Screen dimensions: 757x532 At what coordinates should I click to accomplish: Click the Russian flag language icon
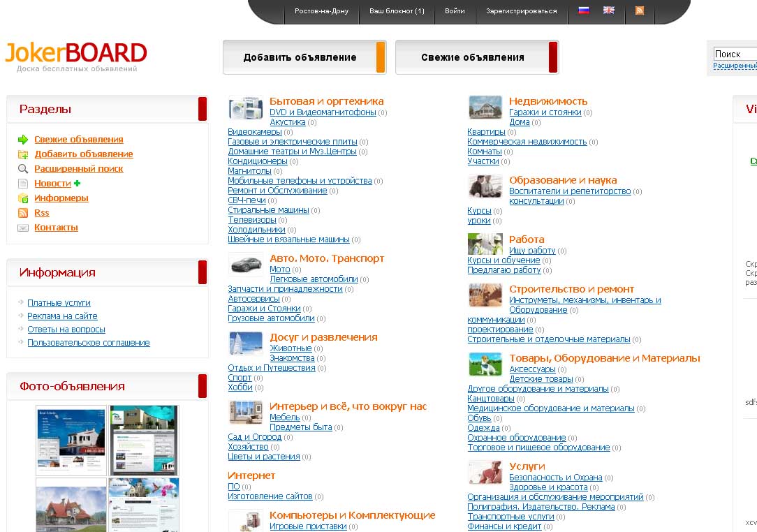pos(584,10)
